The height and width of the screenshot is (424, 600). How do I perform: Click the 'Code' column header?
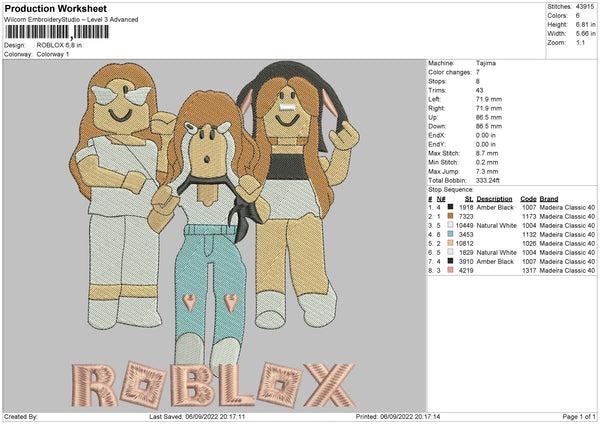pos(528,199)
